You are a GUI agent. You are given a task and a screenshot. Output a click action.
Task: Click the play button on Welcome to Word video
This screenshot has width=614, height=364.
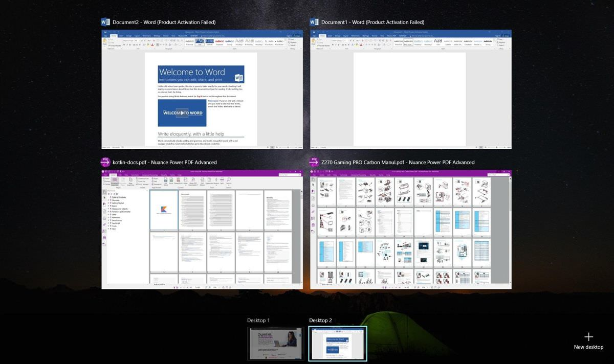tap(182, 113)
